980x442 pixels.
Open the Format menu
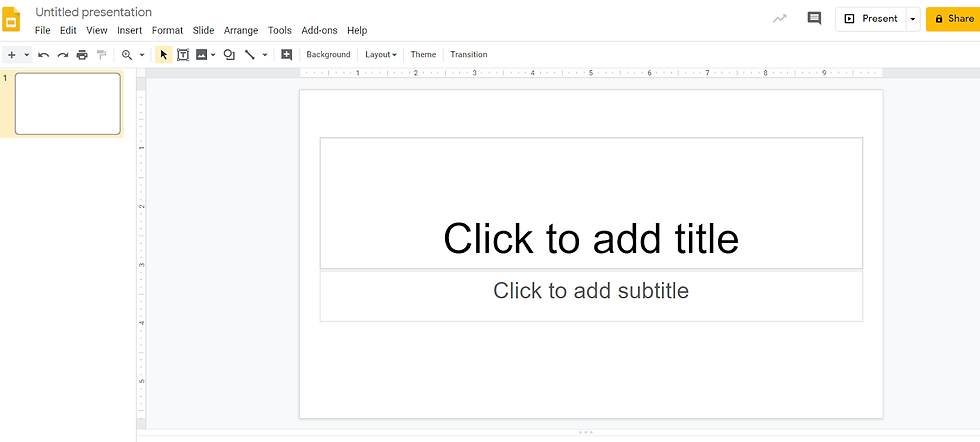(168, 30)
